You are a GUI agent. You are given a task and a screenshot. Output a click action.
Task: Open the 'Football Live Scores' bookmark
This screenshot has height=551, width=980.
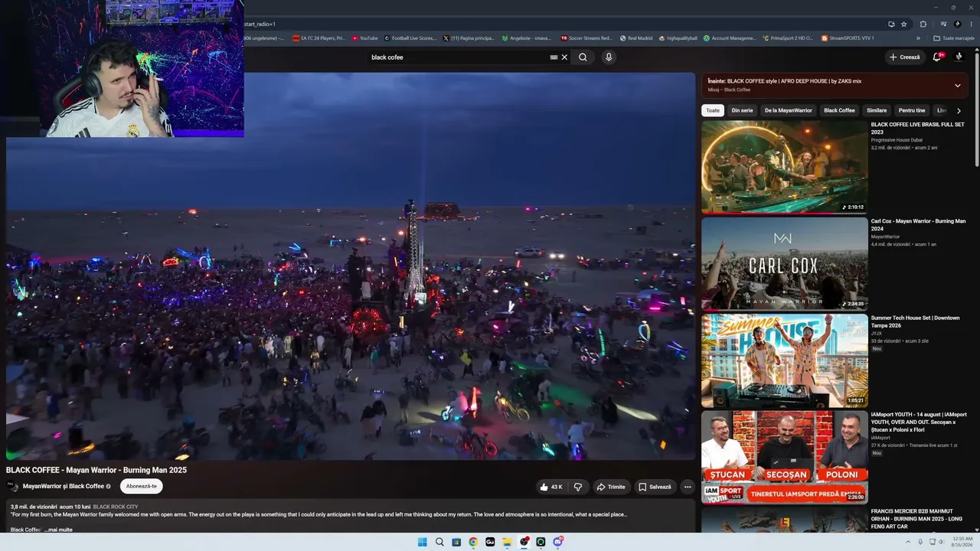410,37
